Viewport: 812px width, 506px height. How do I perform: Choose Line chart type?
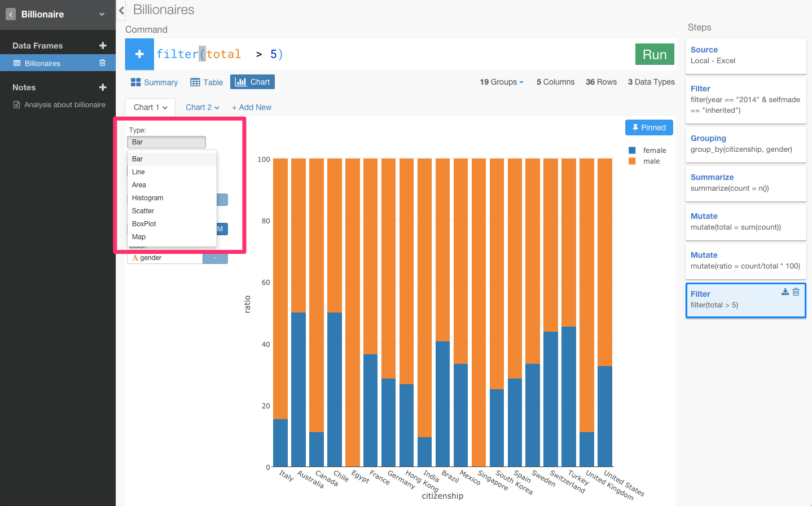(172, 172)
